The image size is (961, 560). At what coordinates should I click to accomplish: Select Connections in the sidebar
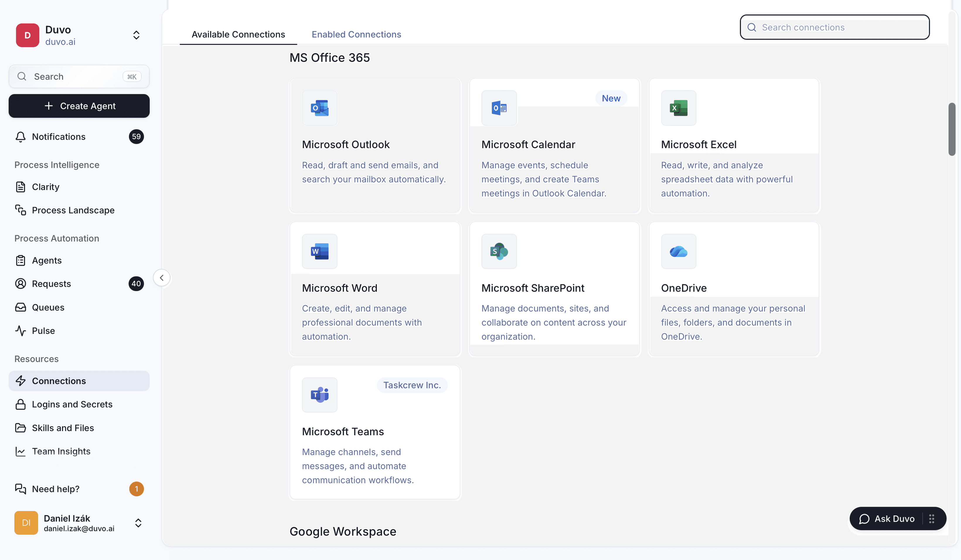pos(79,381)
